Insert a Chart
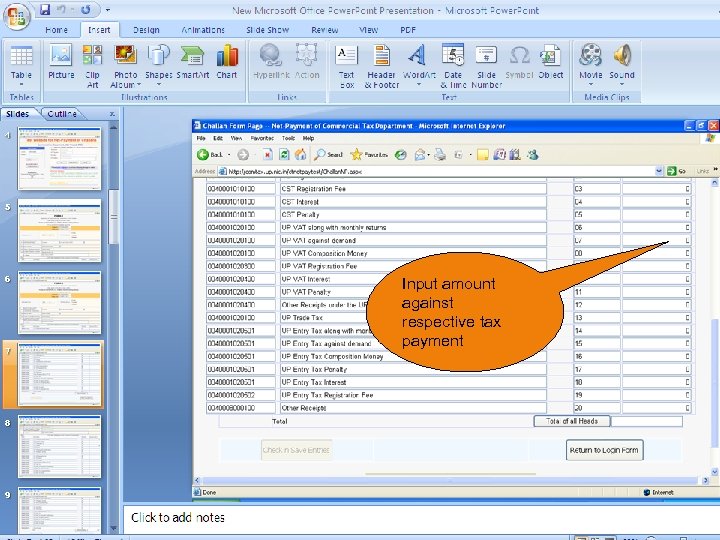This screenshot has width=720, height=540. click(x=227, y=62)
